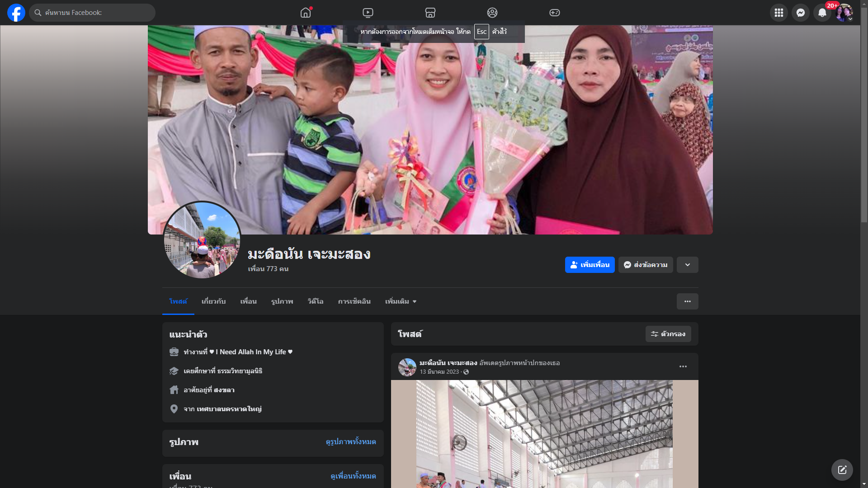868x488 pixels.
Task: Click the เพิ่มเพื่อน add friend button
Action: pos(590,265)
